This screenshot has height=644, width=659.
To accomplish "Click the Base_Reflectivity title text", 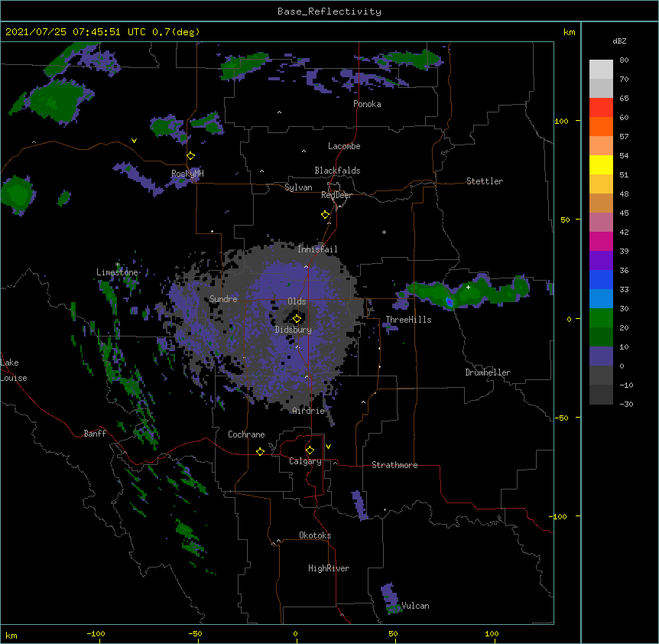I will click(329, 11).
